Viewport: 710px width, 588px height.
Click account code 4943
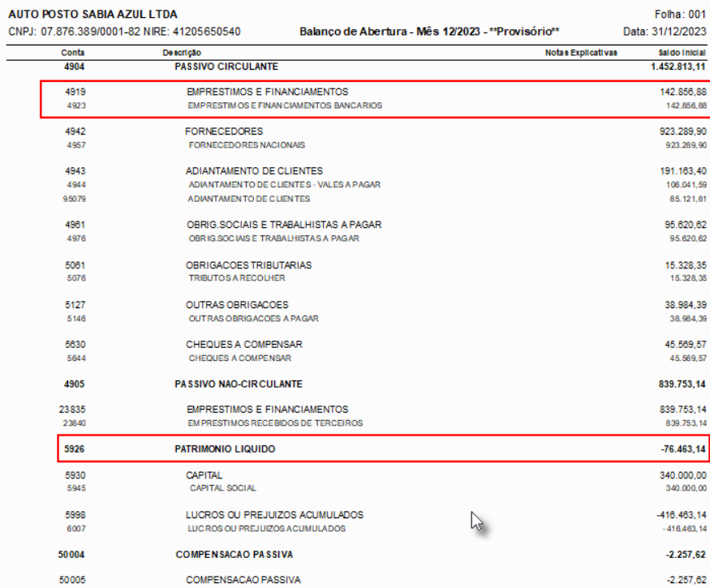(x=75, y=171)
